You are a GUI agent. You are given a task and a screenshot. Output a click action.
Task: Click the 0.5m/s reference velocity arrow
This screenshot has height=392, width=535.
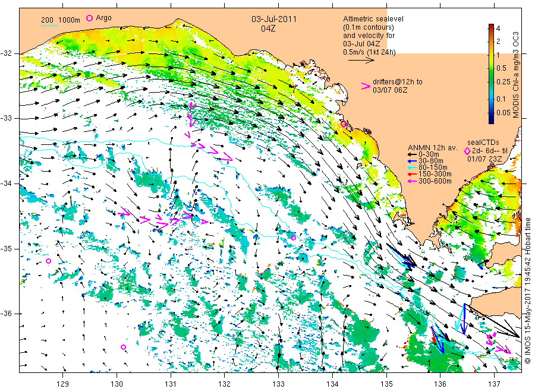(361, 61)
